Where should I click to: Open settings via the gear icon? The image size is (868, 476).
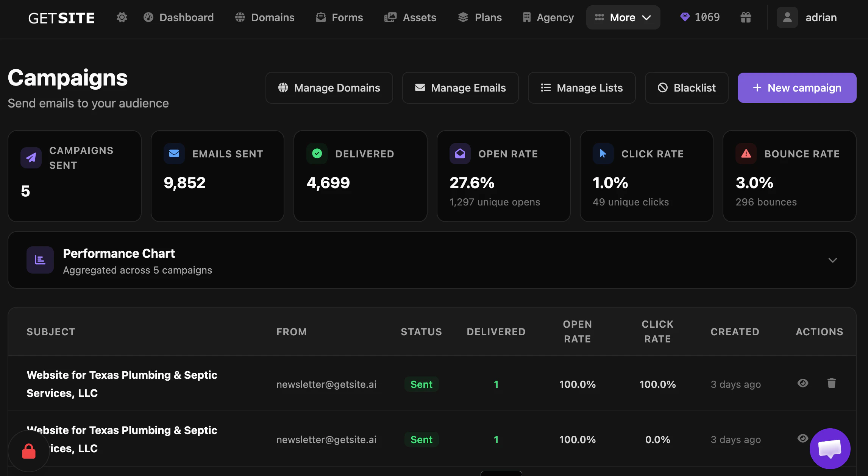point(122,17)
